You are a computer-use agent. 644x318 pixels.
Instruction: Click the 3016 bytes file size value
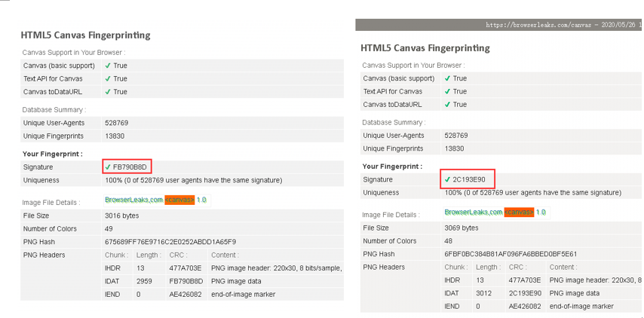(122, 216)
